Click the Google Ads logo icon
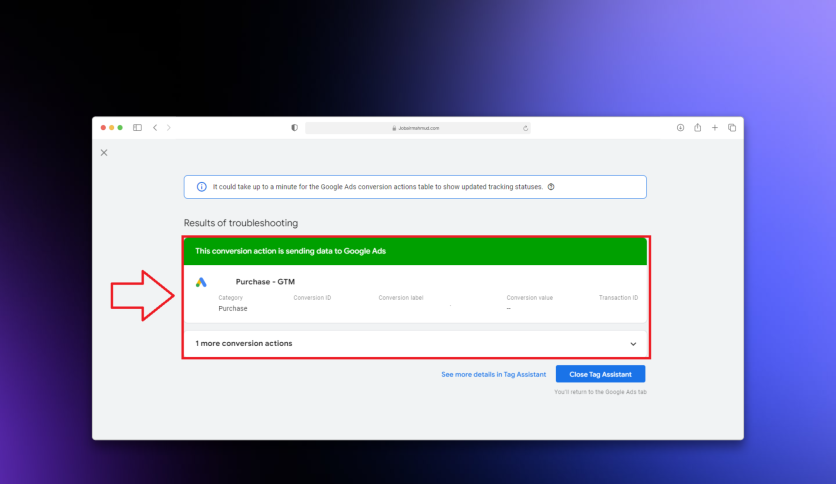The image size is (836, 484). click(x=201, y=282)
